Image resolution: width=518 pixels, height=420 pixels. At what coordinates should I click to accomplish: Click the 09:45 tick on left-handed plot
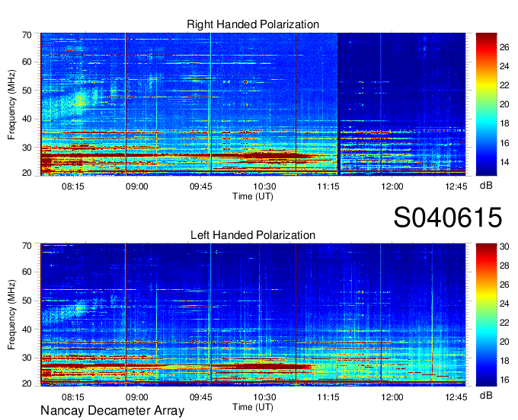point(200,397)
